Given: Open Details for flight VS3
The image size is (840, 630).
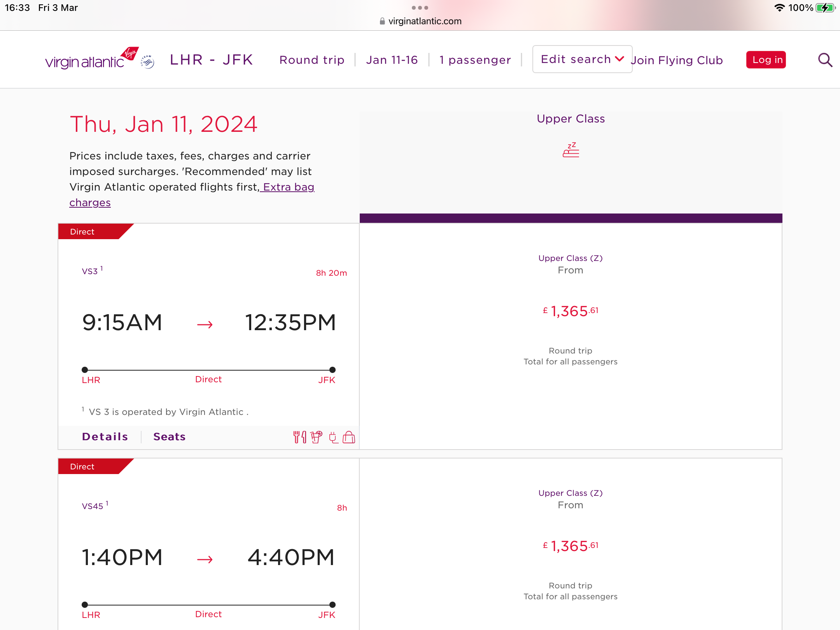Looking at the screenshot, I should pyautogui.click(x=105, y=437).
